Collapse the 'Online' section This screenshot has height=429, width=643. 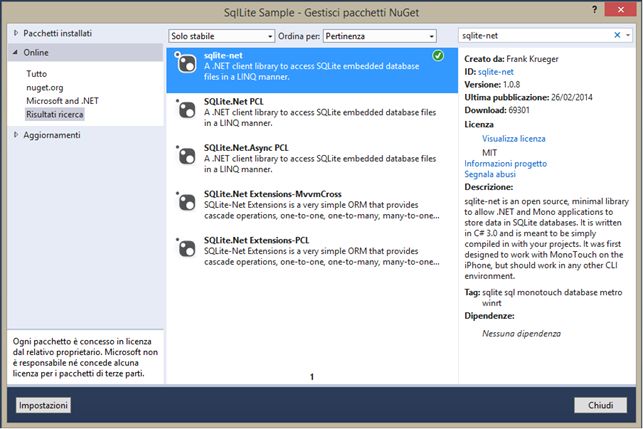(16, 52)
